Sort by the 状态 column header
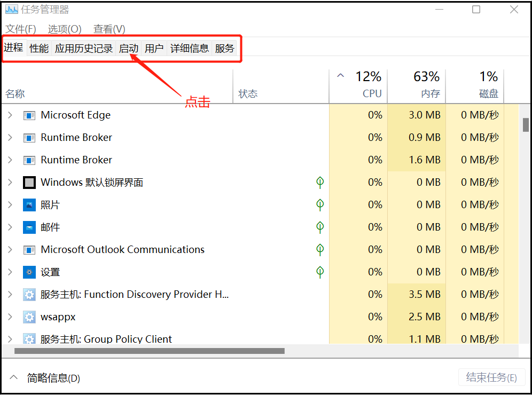 (248, 93)
